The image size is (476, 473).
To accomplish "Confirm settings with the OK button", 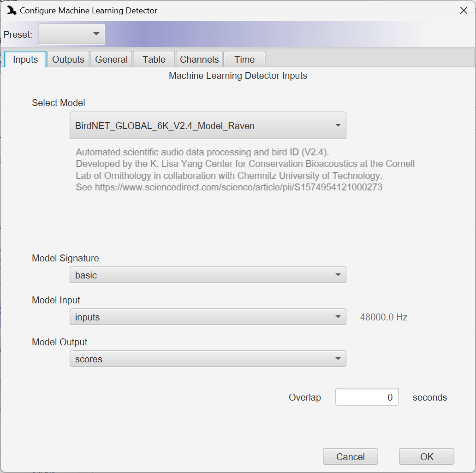I will coord(427,456).
